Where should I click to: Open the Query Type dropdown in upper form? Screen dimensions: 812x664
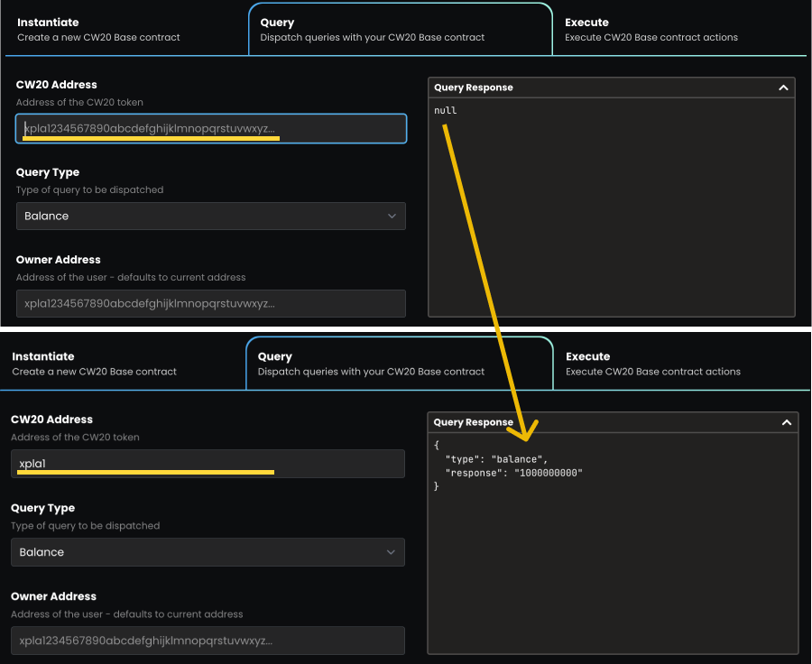(x=210, y=217)
